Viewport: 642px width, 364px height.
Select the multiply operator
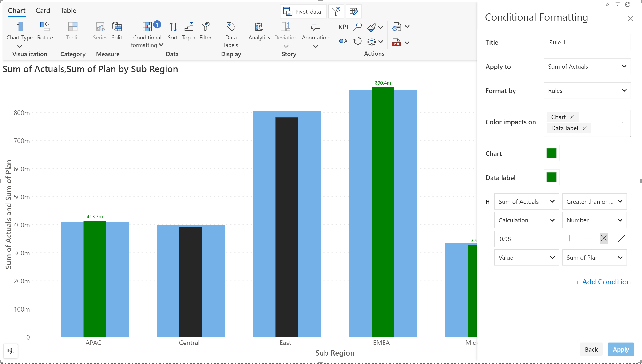604,239
